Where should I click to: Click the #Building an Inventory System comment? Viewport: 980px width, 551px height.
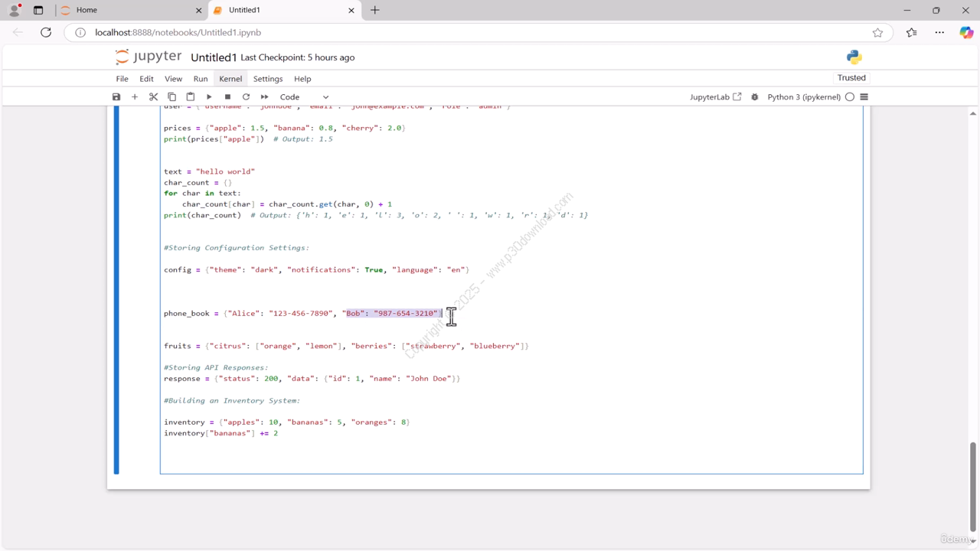point(232,400)
